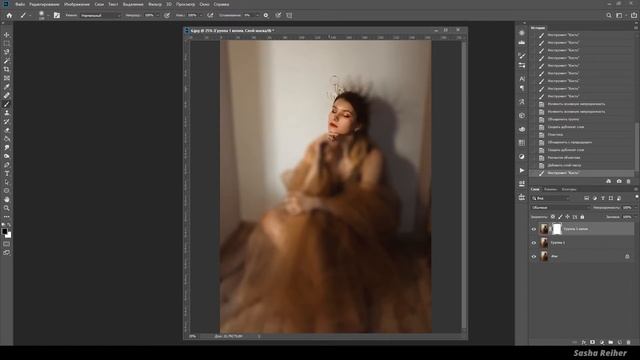The width and height of the screenshot is (640, 360).
Task: Select the History Brush tool
Action: [x=7, y=122]
